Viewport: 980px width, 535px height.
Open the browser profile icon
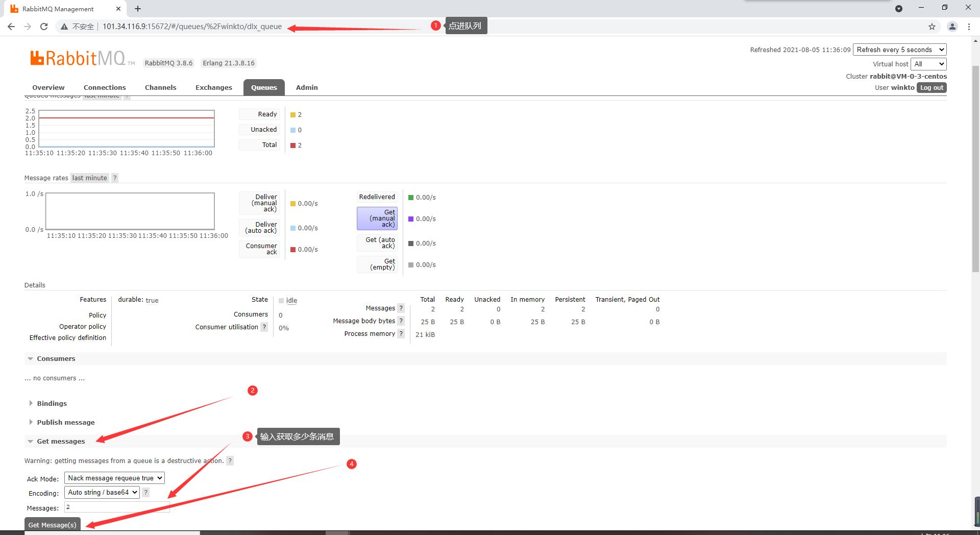click(952, 27)
